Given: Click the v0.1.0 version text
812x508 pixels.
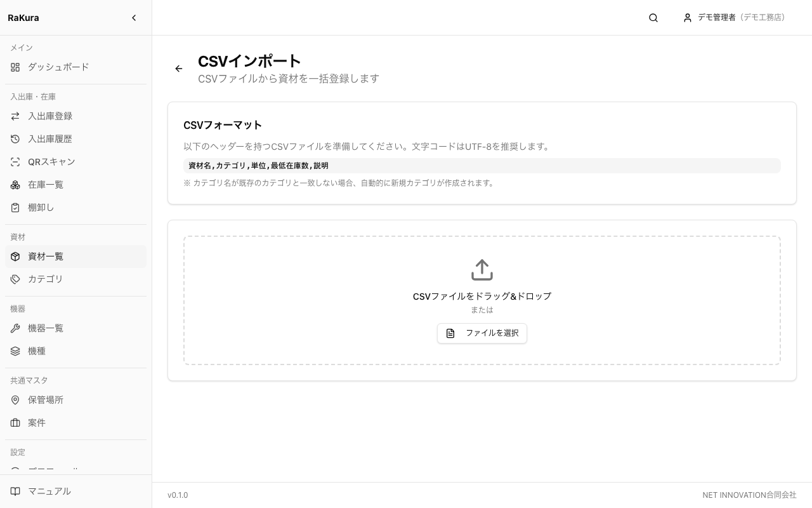Looking at the screenshot, I should click(178, 495).
